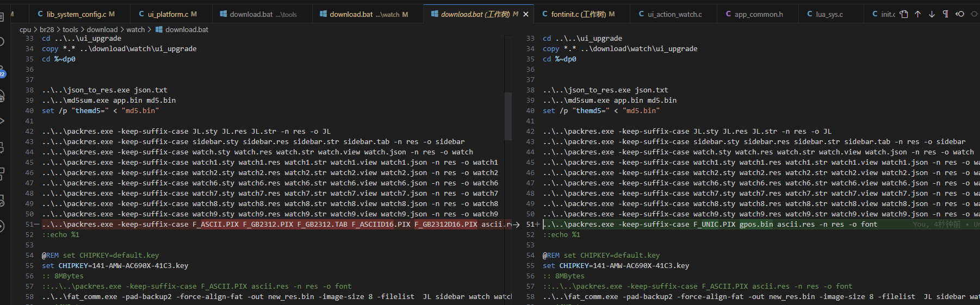Click "json_to_res.exe json.txt" line in left pane
Viewport: 980px width, 305px height.
click(x=104, y=90)
